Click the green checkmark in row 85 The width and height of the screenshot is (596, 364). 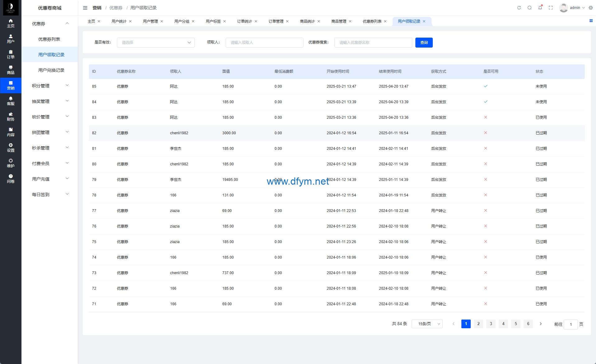click(486, 86)
